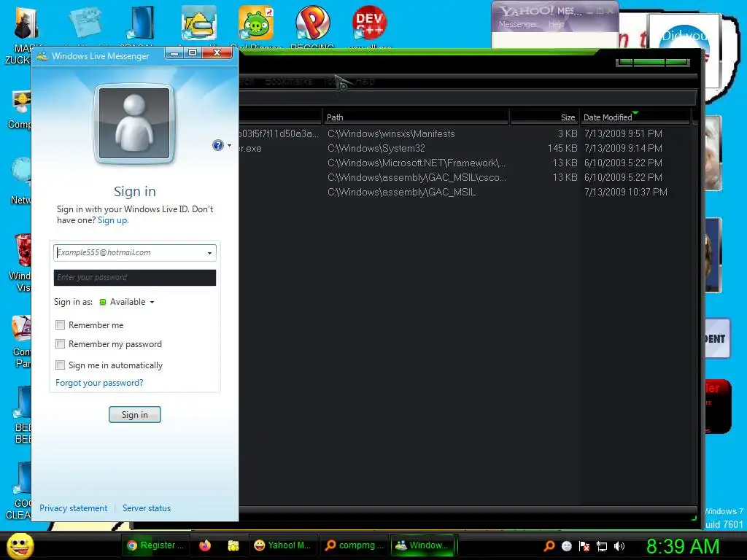Enable the Remember my password checkbox
The width and height of the screenshot is (747, 560).
click(60, 344)
